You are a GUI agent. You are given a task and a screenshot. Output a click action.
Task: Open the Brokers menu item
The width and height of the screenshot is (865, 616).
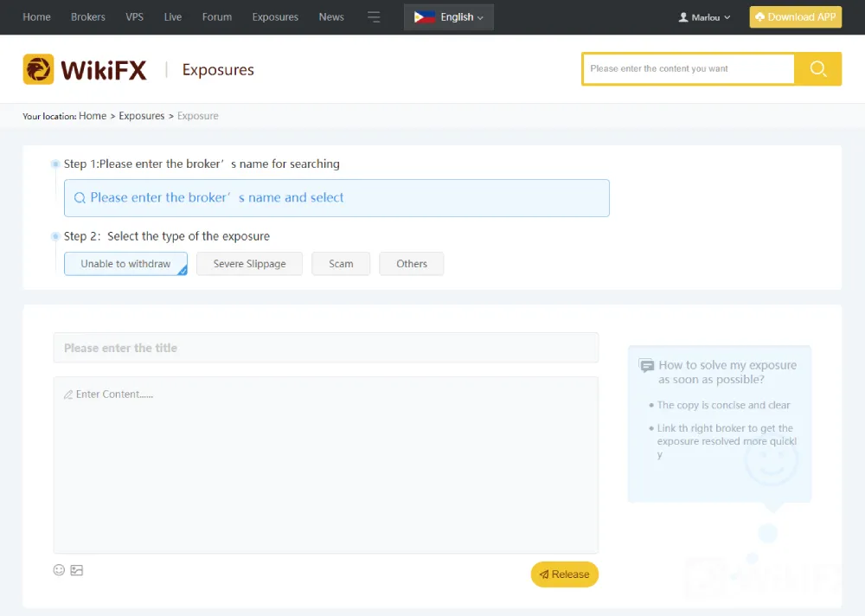coord(87,17)
